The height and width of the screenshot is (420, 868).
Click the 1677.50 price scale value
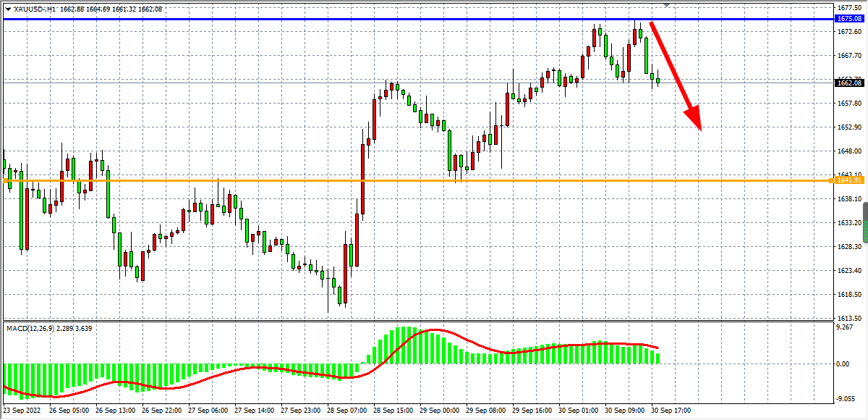point(847,7)
